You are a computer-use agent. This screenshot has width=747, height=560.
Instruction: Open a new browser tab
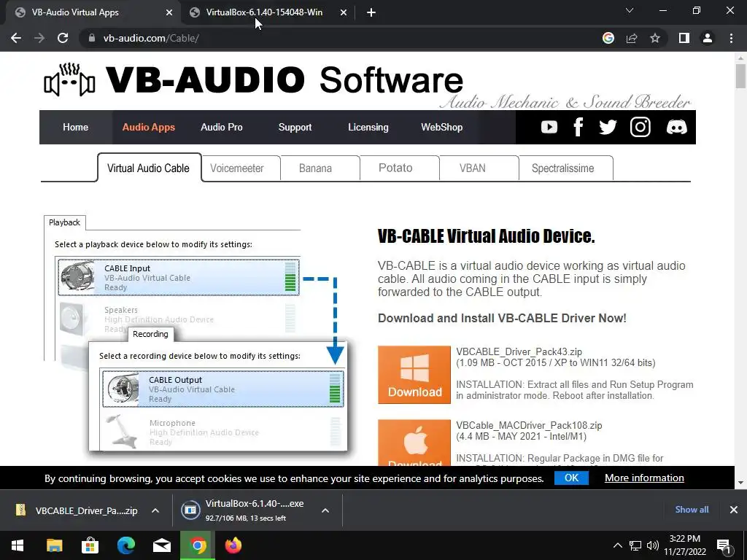(371, 13)
